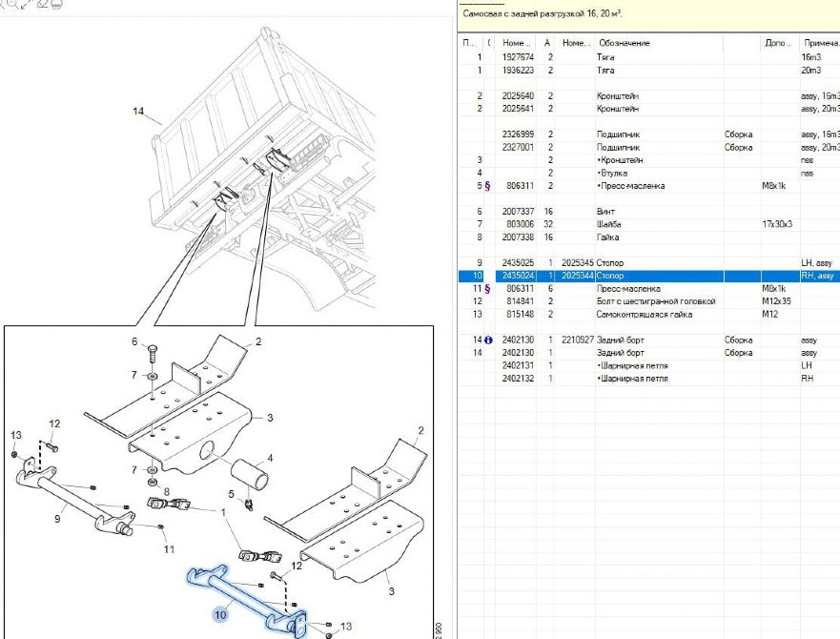Click the zoom out magnifier icon
840x639 pixels.
point(11,4)
